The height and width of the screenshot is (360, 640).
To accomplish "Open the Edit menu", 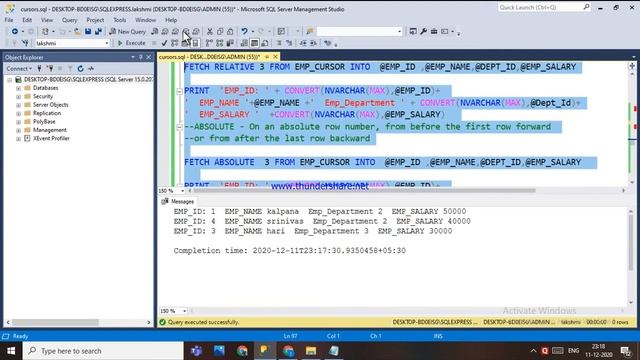I will (27, 20).
